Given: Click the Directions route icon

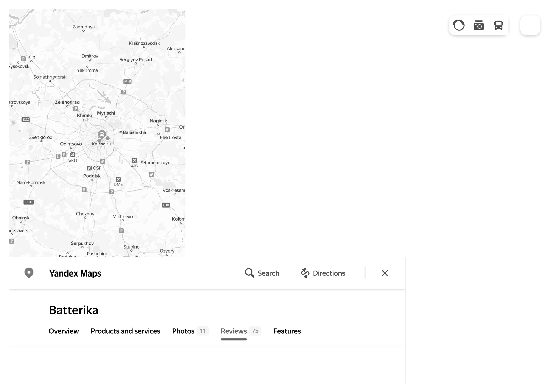Looking at the screenshot, I should pos(305,273).
